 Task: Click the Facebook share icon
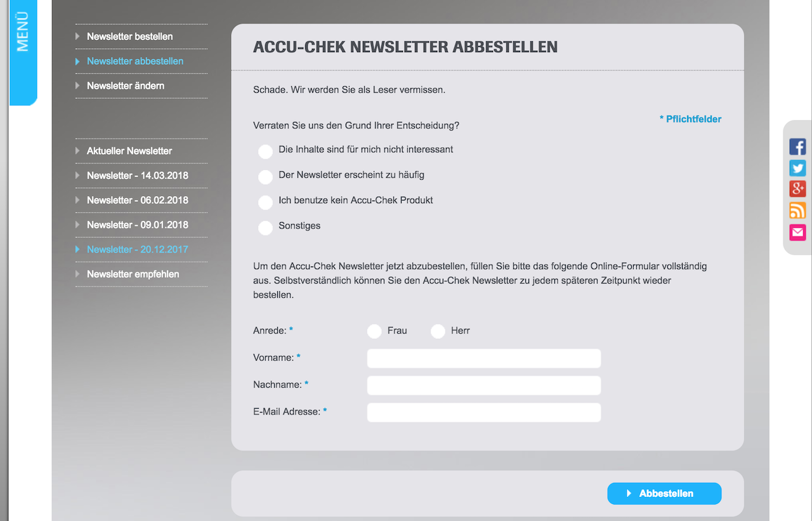click(x=797, y=147)
